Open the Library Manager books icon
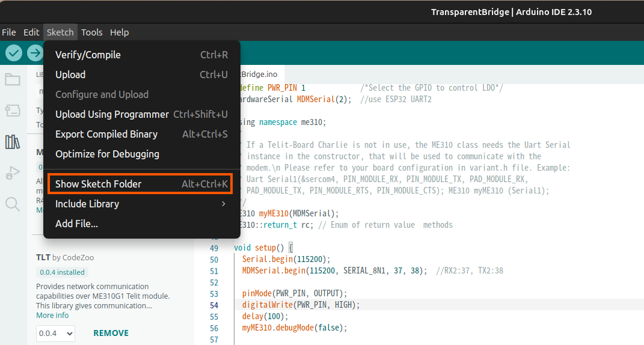The image size is (644, 345). [x=12, y=142]
